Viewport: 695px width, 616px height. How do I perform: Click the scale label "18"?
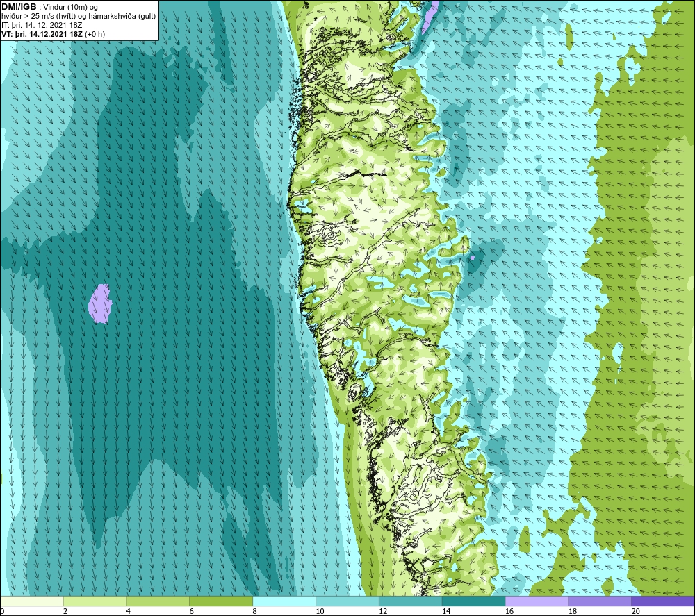click(572, 612)
